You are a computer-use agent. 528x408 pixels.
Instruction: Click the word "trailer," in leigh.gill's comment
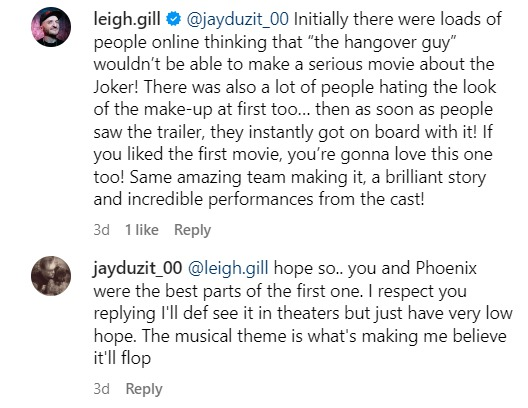point(180,132)
